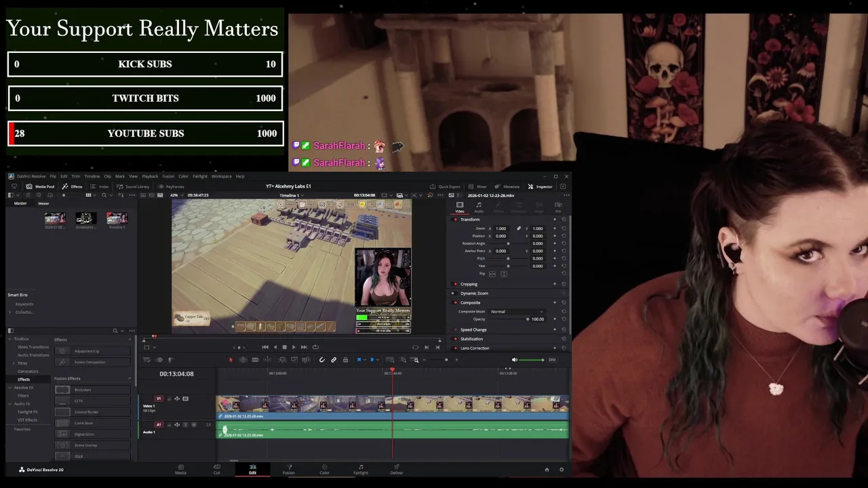
Task: Click the DIM audio button
Action: tap(552, 360)
